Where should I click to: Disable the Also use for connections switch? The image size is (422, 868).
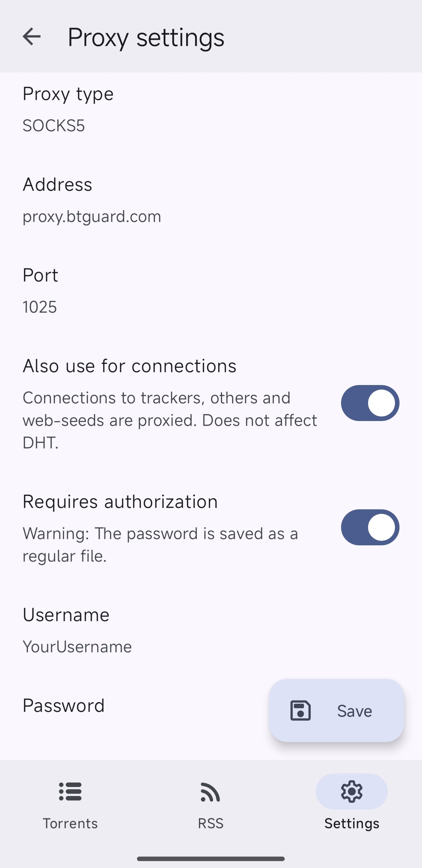tap(370, 403)
